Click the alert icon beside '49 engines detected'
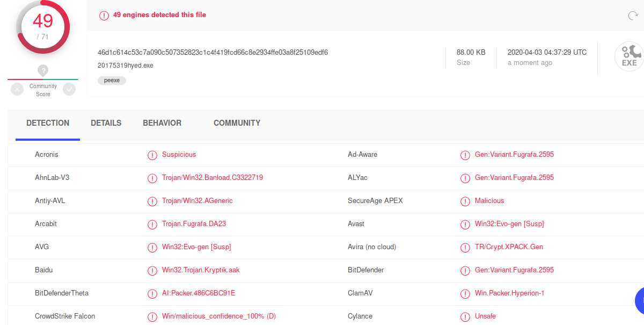Viewport: 644px width, 325px height. pos(104,16)
